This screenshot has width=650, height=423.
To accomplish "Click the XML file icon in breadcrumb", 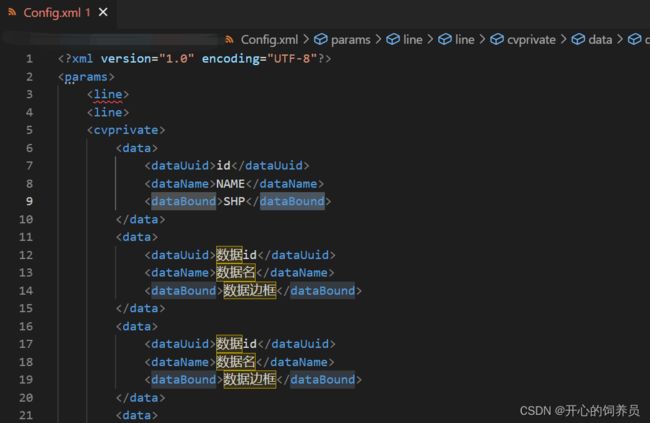I will (229, 40).
